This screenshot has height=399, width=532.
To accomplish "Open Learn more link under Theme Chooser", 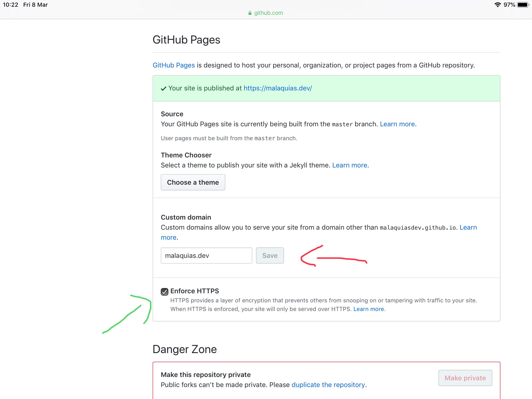I will coord(350,165).
